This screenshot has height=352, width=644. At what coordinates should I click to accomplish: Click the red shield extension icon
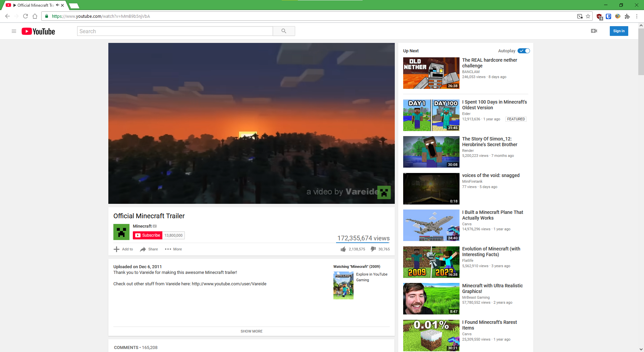pyautogui.click(x=599, y=16)
